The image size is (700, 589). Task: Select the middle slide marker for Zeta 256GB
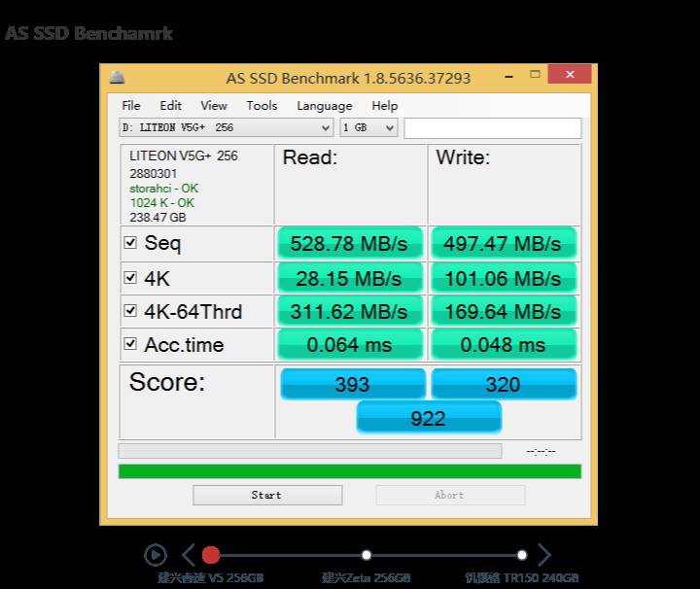(367, 555)
